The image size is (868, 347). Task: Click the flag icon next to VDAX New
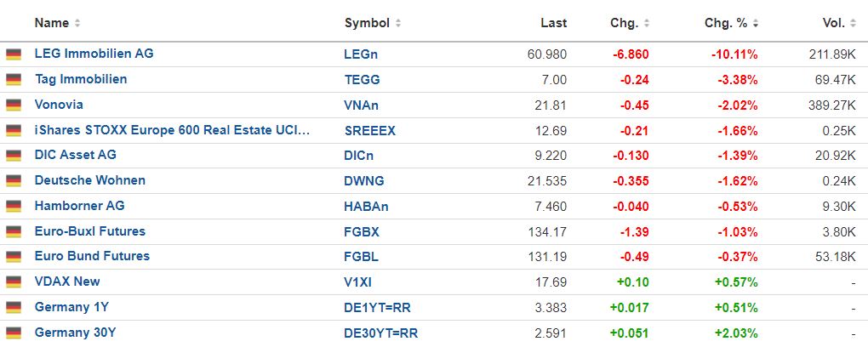(x=14, y=282)
